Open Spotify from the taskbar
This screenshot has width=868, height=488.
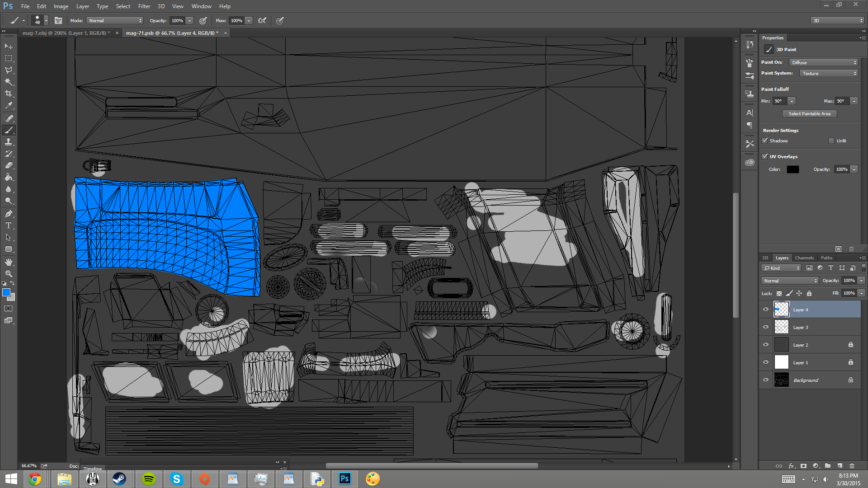point(148,479)
